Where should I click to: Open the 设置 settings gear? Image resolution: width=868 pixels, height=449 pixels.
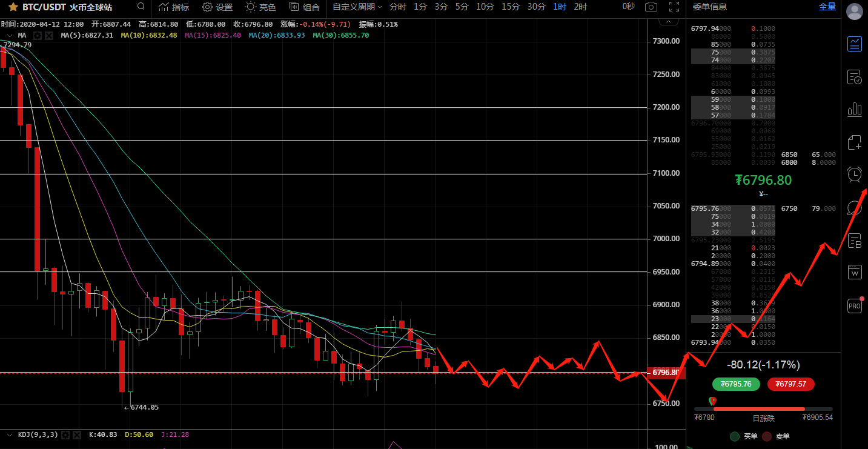(217, 7)
